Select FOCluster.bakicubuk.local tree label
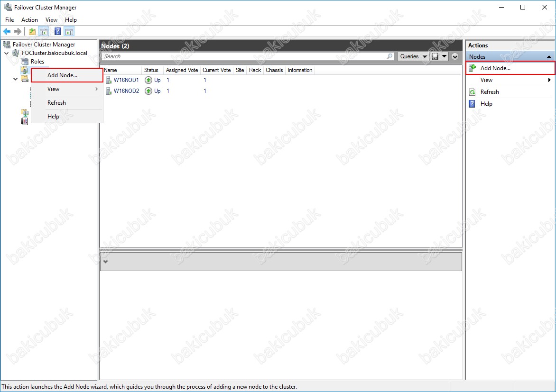556x392 pixels. [55, 53]
